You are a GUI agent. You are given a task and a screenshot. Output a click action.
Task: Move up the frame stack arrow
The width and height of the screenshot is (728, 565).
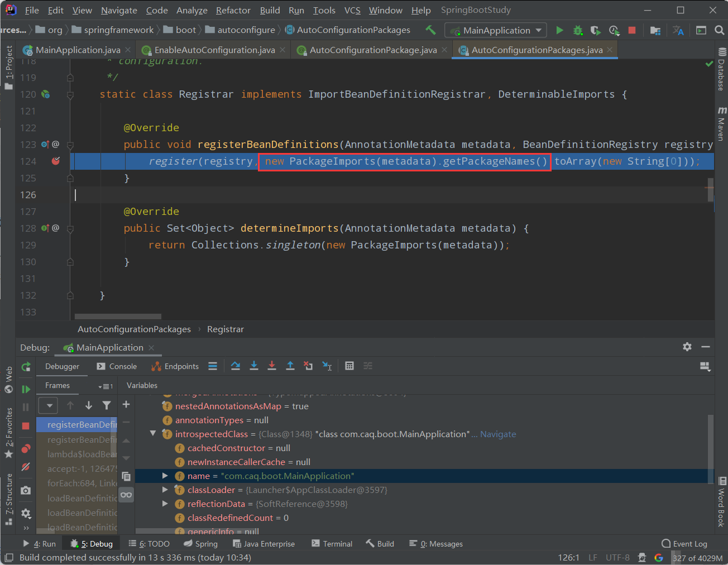[x=70, y=405]
